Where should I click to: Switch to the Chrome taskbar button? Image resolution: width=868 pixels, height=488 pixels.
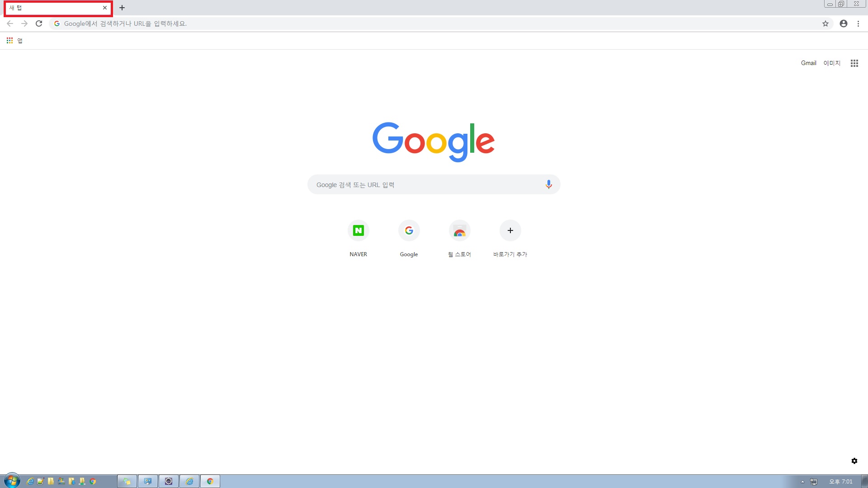210,481
